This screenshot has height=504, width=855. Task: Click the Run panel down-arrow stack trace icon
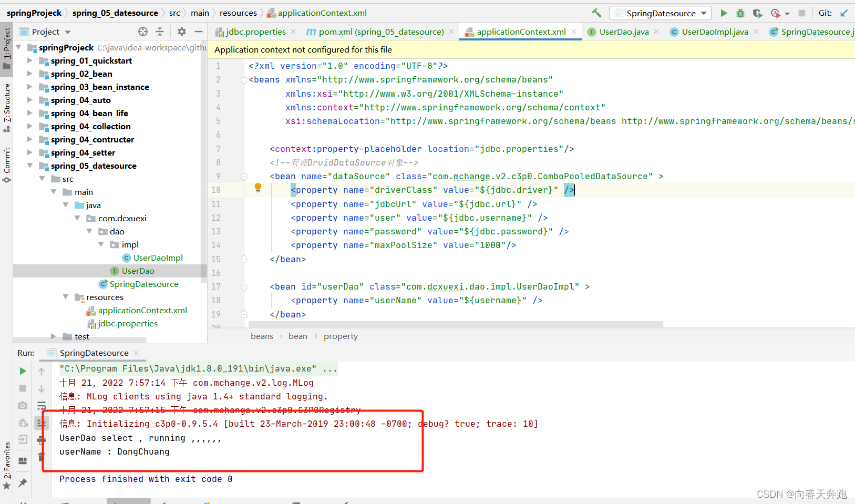pos(42,388)
